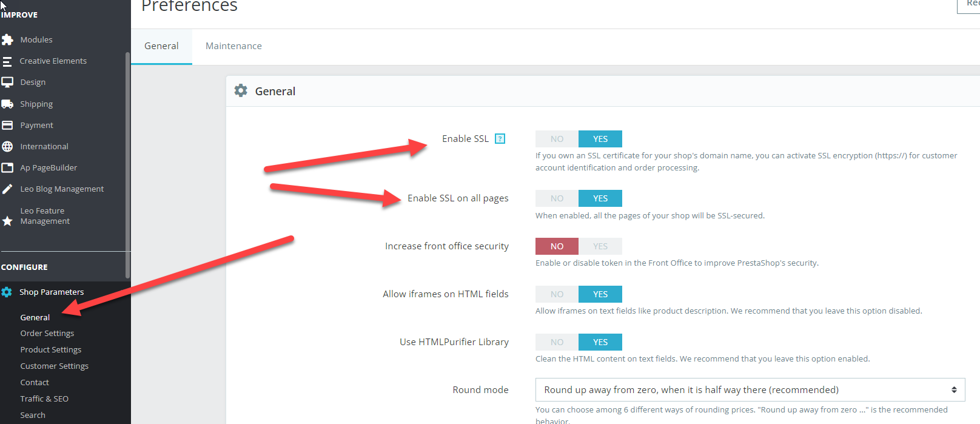Click the General panel gear icon

coord(241,90)
